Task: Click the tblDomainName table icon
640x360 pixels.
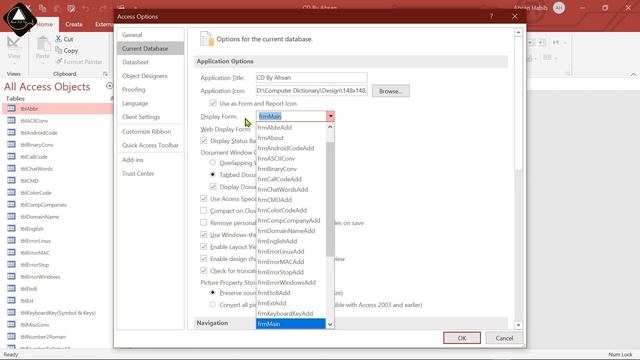Action: click(x=11, y=216)
